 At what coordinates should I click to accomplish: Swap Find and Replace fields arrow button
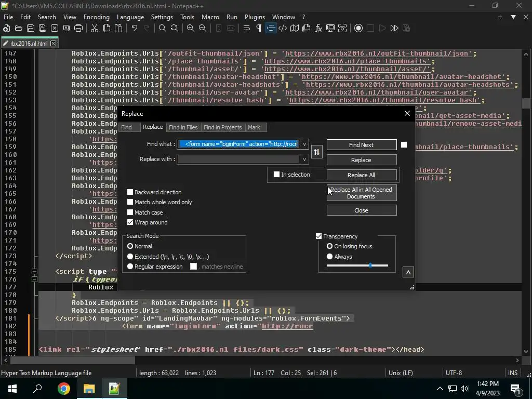click(316, 152)
